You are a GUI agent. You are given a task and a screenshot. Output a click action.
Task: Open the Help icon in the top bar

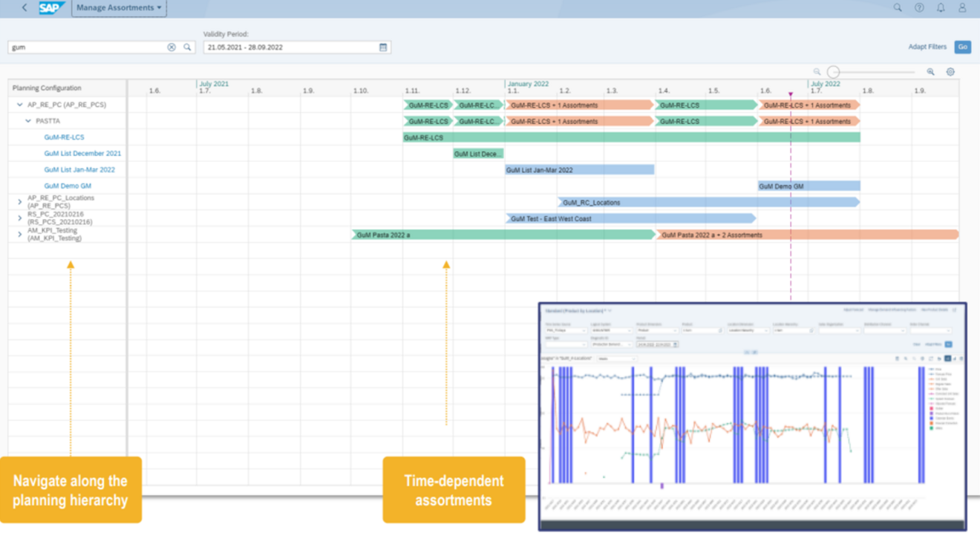coord(918,7)
